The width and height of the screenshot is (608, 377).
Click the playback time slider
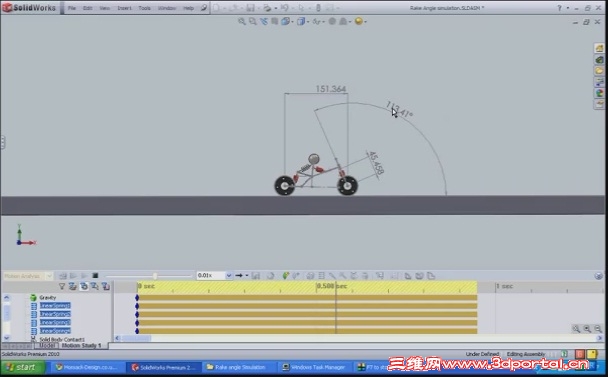coord(155,276)
